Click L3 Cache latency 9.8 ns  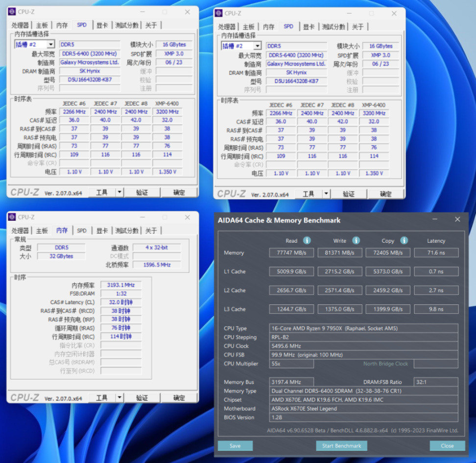point(436,309)
